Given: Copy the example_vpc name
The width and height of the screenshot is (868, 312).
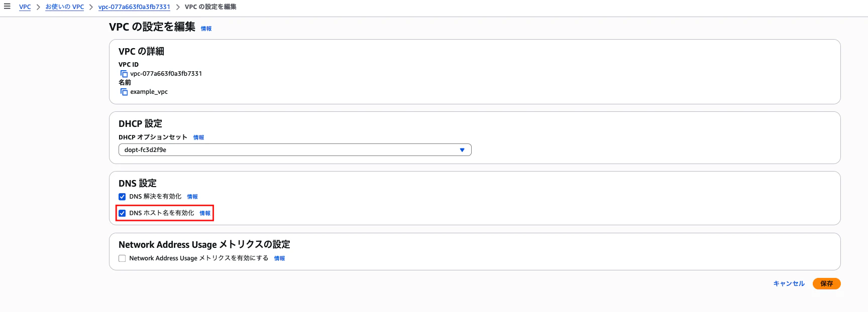Looking at the screenshot, I should [x=124, y=92].
